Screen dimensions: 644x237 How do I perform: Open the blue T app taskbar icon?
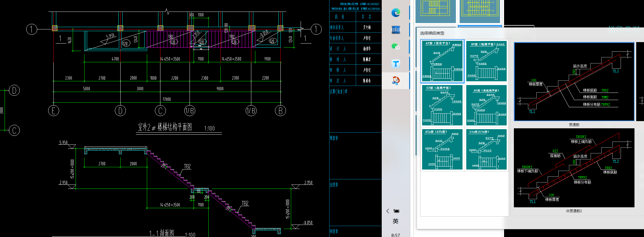click(396, 63)
